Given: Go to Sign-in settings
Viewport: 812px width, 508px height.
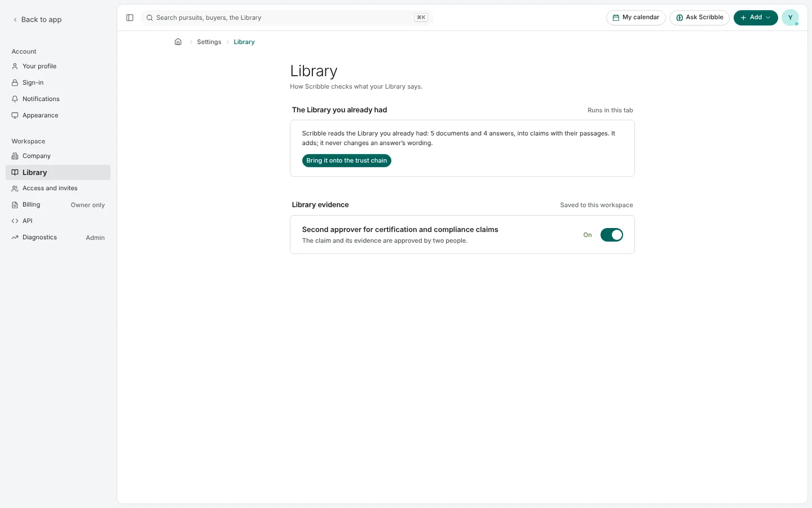Looking at the screenshot, I should [x=58, y=82].
